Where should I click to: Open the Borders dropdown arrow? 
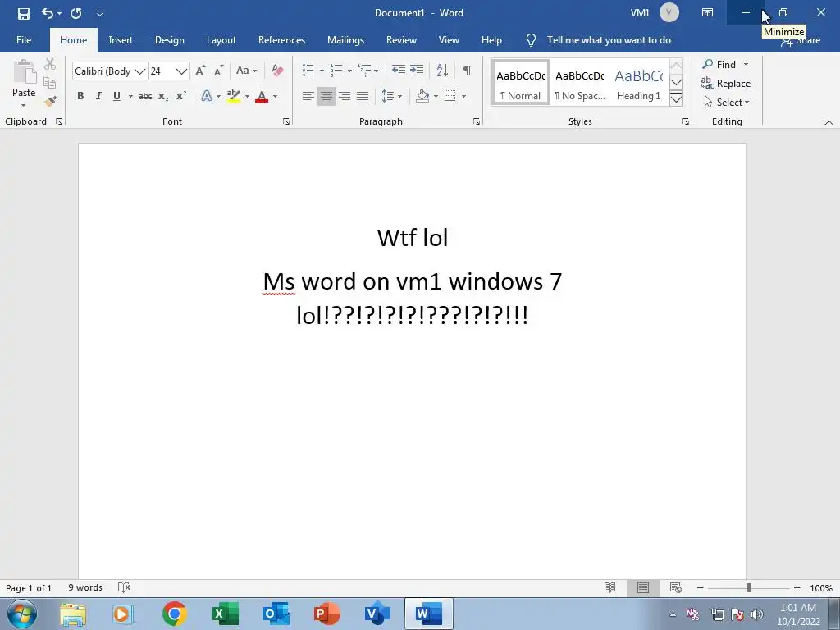pyautogui.click(x=464, y=97)
